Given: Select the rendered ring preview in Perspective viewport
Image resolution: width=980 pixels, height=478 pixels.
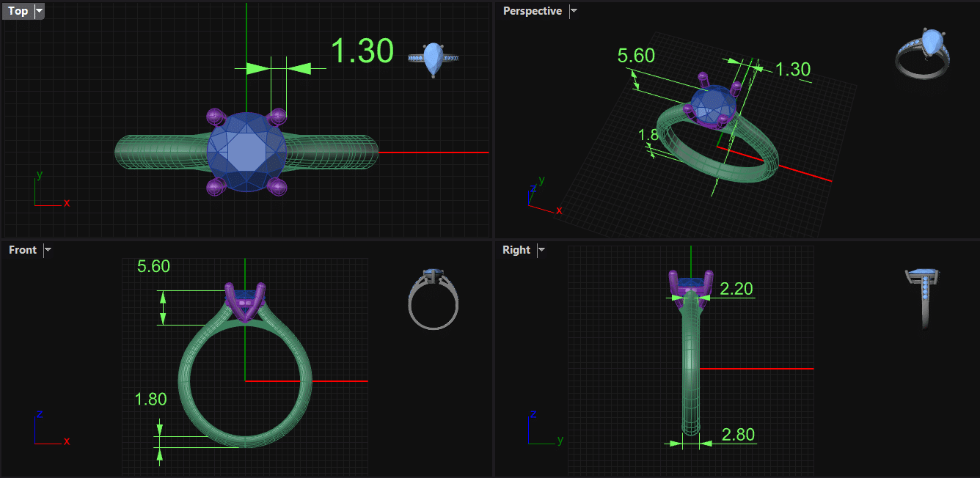Looking at the screenshot, I should point(924,54).
